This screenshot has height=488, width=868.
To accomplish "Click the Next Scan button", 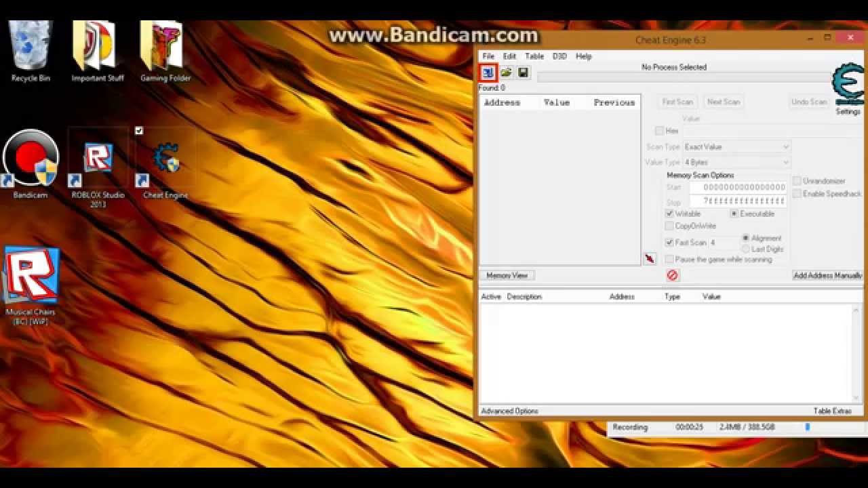I will (x=724, y=102).
